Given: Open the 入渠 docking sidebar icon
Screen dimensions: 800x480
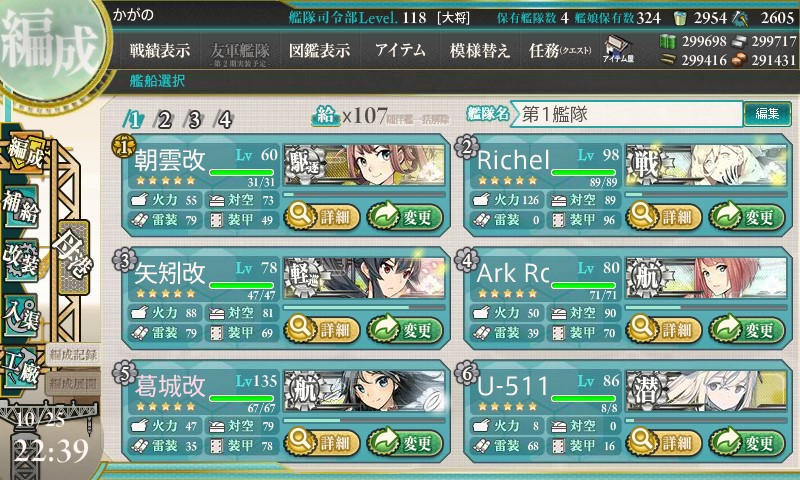Looking at the screenshot, I should coord(21,315).
